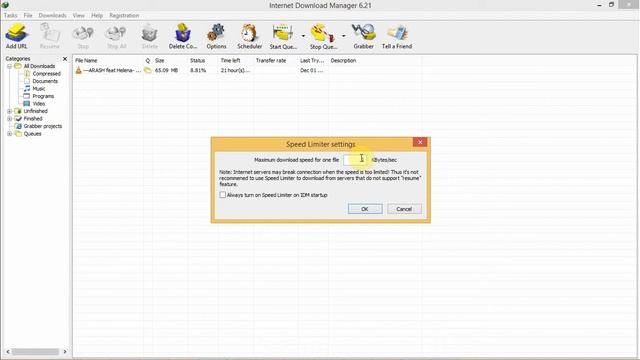640x360 pixels.
Task: Expand the Queues tree node
Action: point(9,133)
